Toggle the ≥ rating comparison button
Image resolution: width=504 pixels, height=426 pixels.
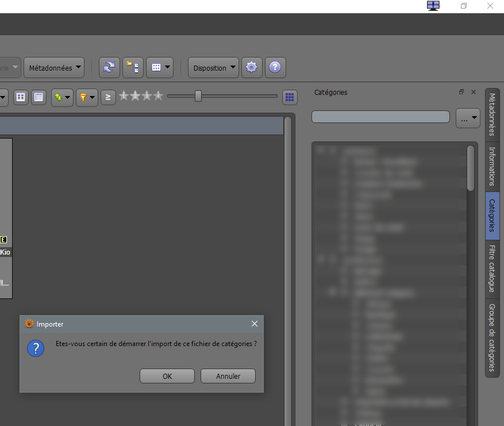point(108,97)
